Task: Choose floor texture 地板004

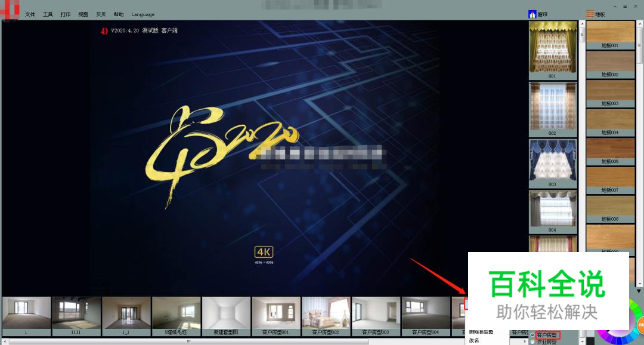Action: coord(610,122)
